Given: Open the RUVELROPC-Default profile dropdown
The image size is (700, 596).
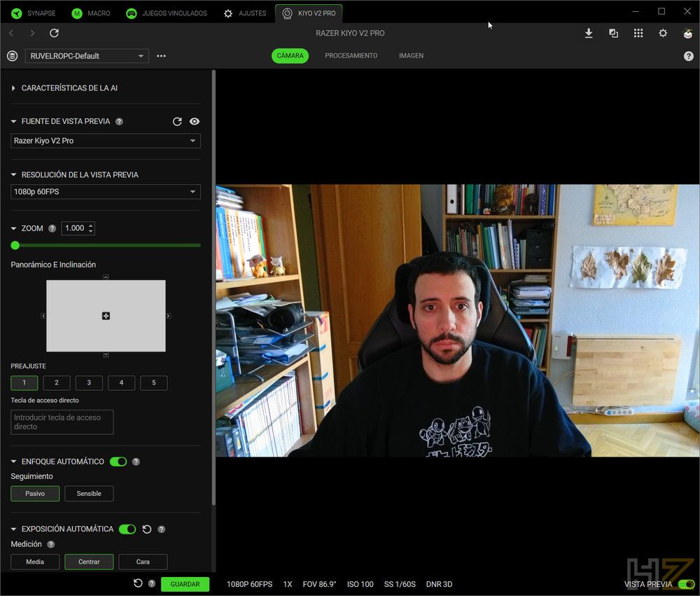Looking at the screenshot, I should tap(87, 56).
